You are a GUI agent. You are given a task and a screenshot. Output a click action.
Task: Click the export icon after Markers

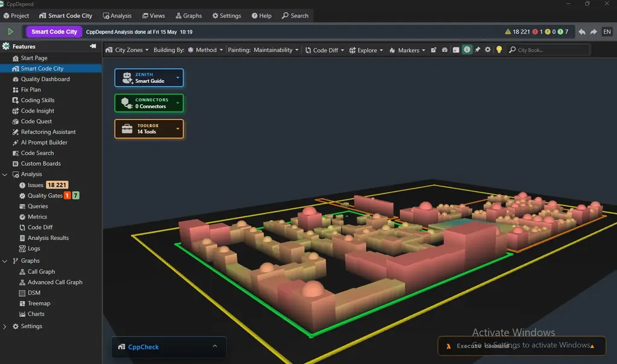[x=433, y=50]
